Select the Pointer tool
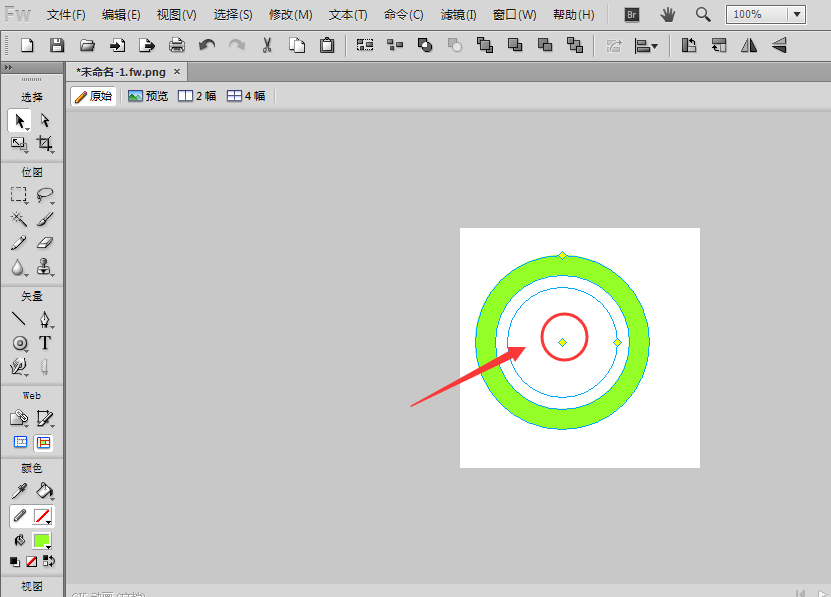 pyautogui.click(x=19, y=120)
